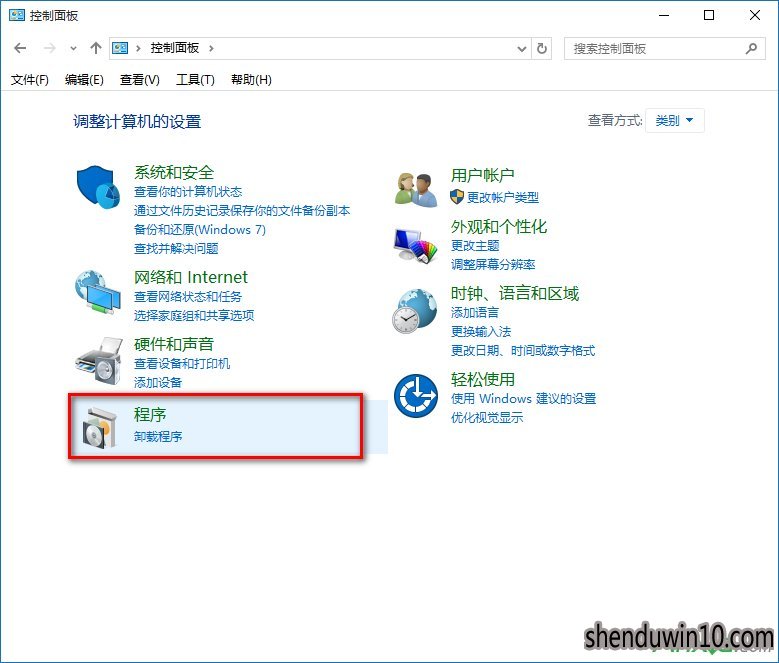Focus the 搜索控制面板 search field
Screen dimensions: 779x663
pyautogui.click(x=665, y=49)
